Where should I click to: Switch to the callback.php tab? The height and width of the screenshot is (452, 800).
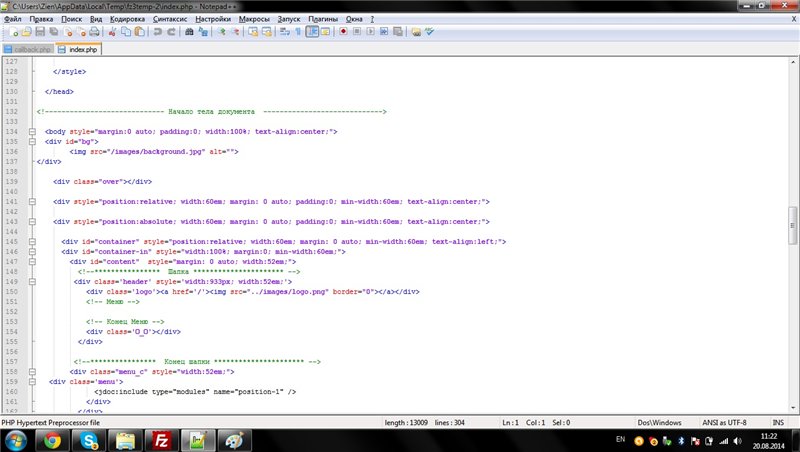click(x=28, y=48)
